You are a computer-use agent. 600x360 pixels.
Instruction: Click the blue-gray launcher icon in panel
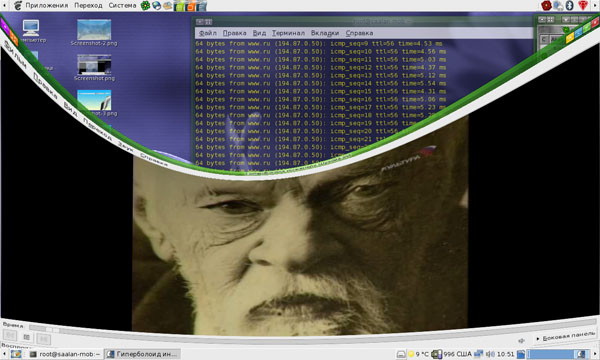[201, 6]
